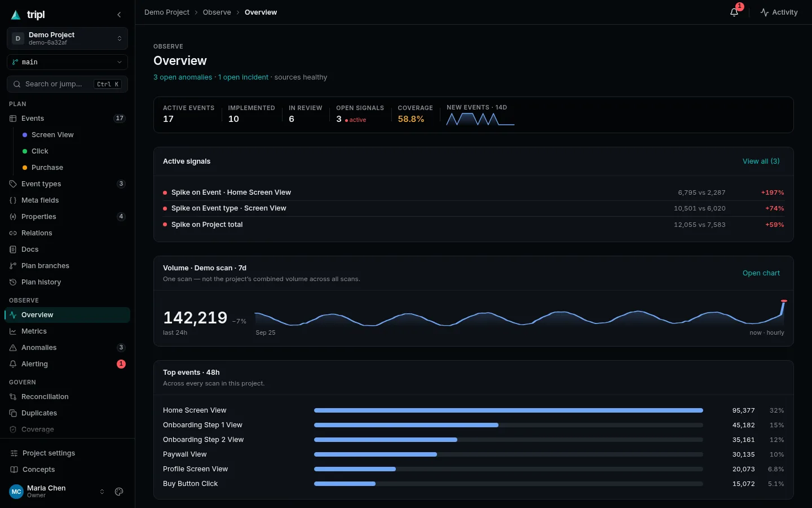The width and height of the screenshot is (812, 508).
Task: Open the 1 open incident link
Action: [243, 77]
